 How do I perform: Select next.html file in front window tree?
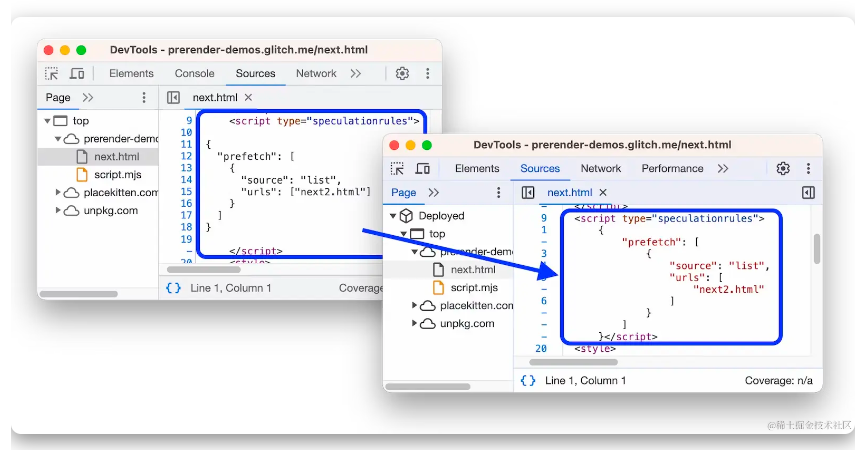[x=473, y=269]
